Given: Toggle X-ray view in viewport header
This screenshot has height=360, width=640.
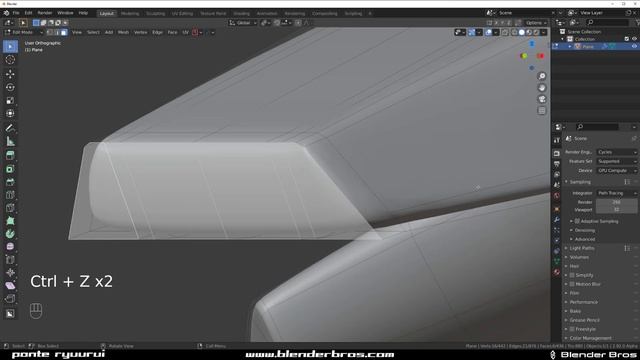Looking at the screenshot, I should (505, 32).
